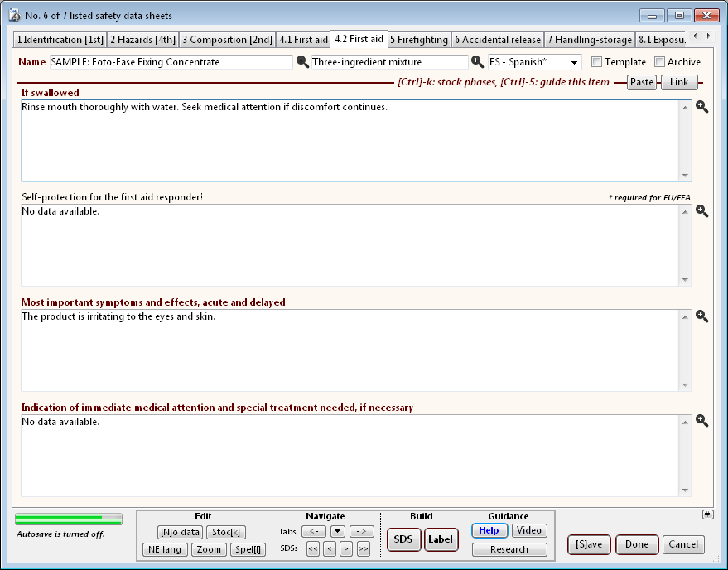Run the Spel[l] checker
Screen dimensions: 728x570
pos(248,549)
